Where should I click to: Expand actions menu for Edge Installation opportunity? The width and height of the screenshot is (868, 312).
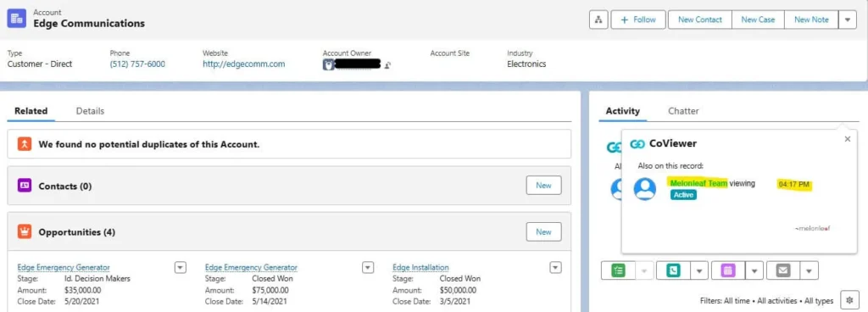tap(555, 268)
